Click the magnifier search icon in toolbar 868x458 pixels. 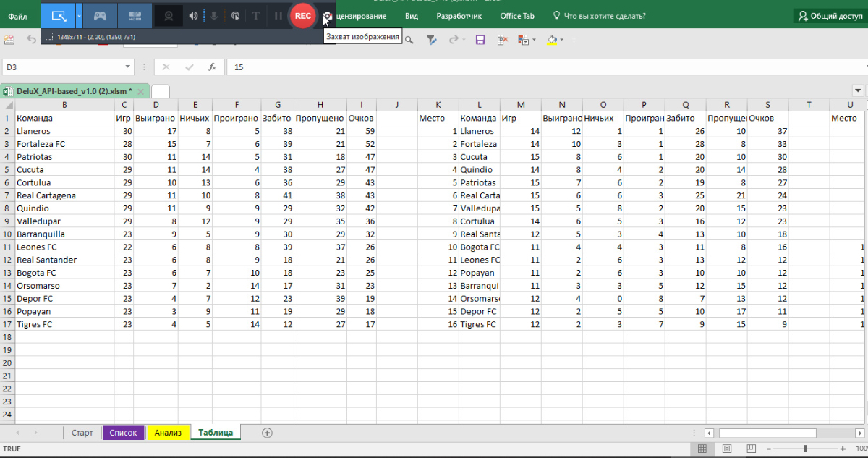[409, 40]
